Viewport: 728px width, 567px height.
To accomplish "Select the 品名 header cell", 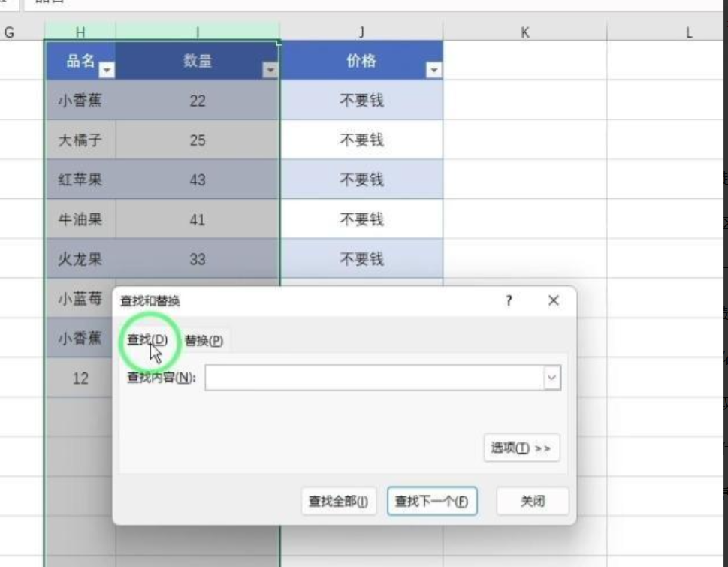I will (80, 60).
